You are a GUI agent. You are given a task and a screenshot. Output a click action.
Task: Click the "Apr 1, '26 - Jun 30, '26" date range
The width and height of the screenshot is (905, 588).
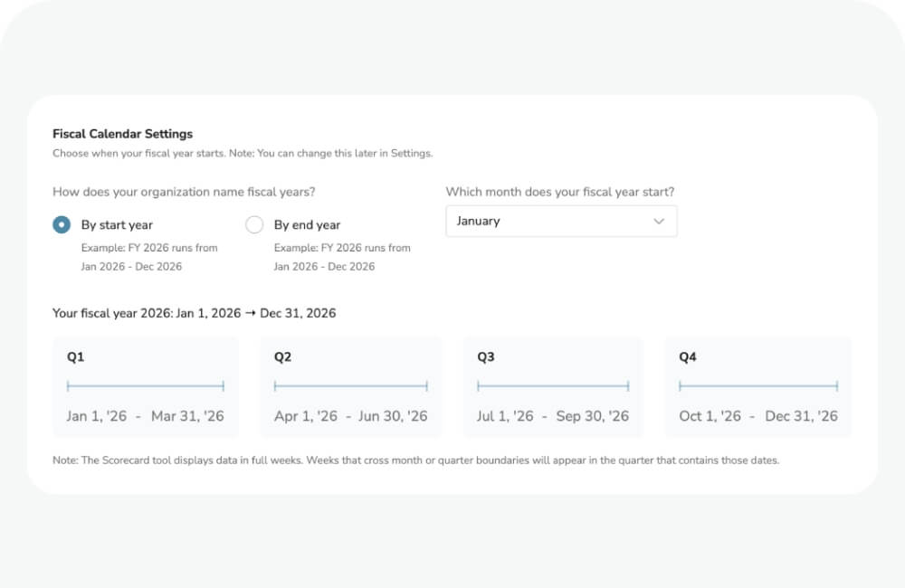351,416
